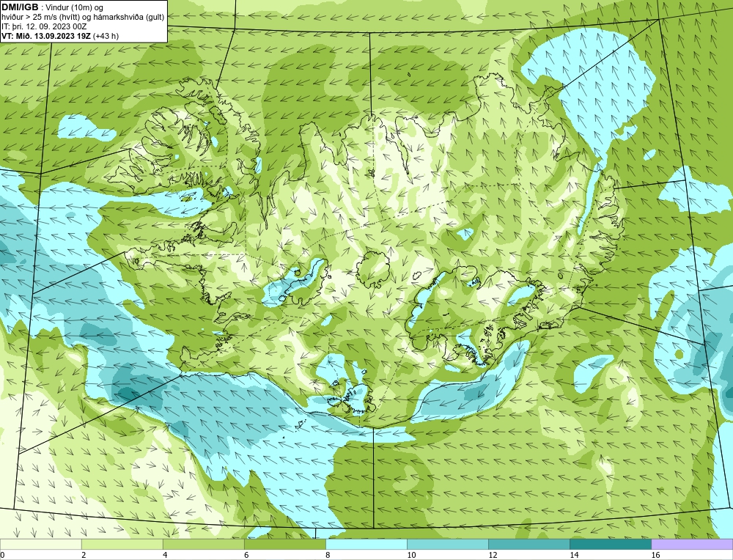Click the 14–16 m/s dark teal legend swatch
The width and height of the screenshot is (733, 560).
point(610,544)
